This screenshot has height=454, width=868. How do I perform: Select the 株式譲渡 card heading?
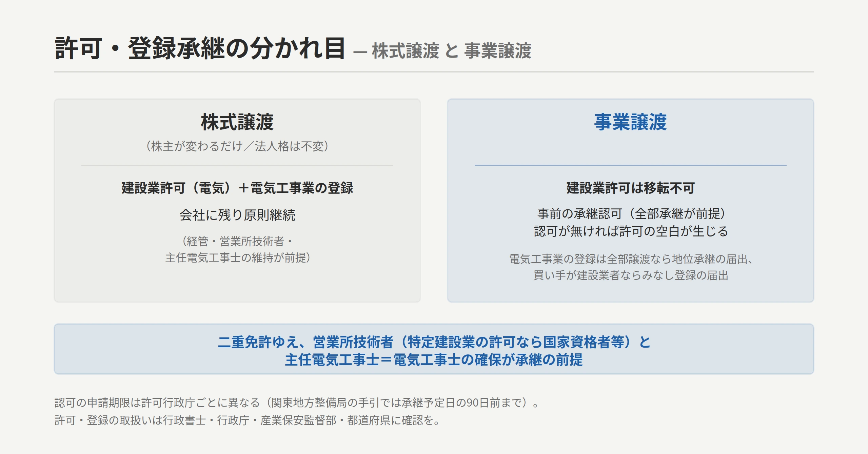(x=237, y=122)
